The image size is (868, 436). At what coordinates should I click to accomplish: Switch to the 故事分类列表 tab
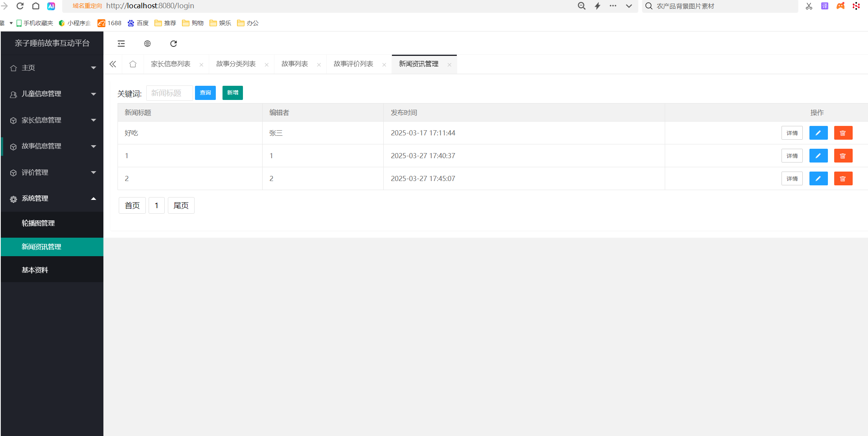coord(236,64)
